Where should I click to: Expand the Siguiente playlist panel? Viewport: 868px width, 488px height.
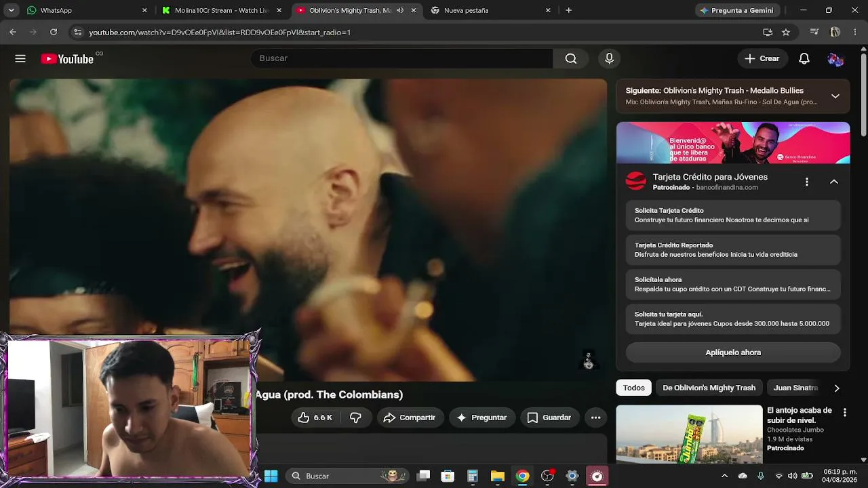[835, 96]
